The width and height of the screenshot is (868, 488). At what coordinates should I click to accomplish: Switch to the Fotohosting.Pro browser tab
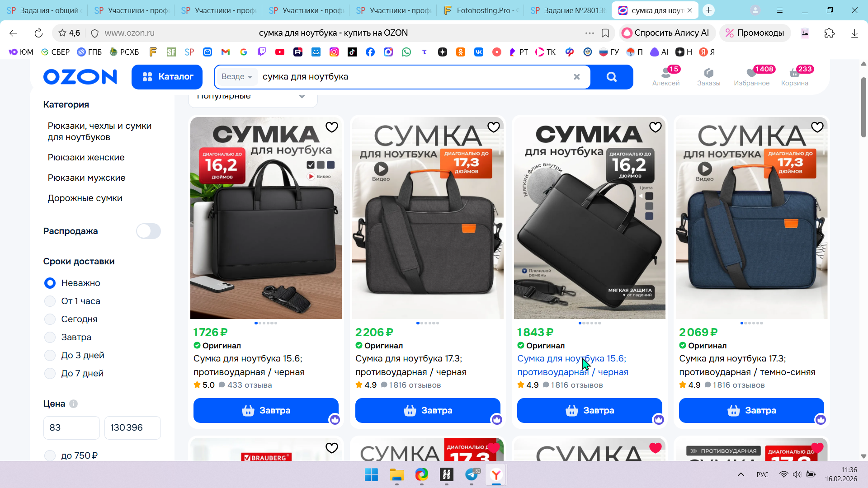pos(481,10)
